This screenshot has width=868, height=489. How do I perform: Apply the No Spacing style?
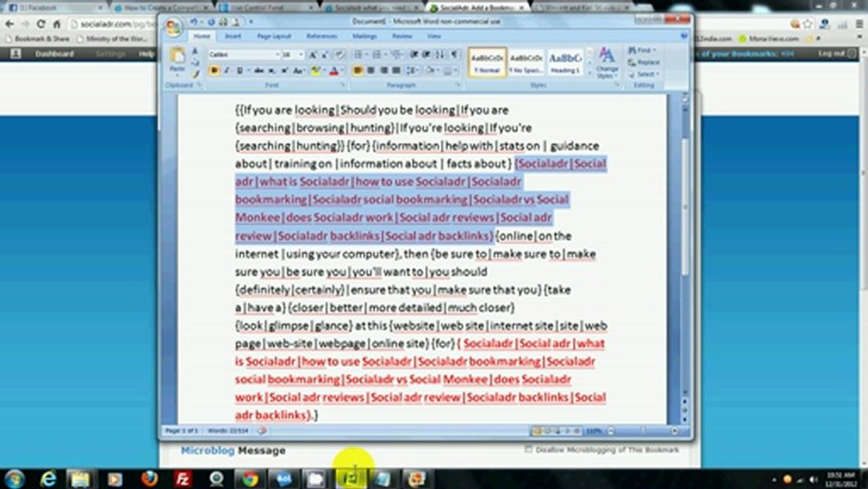(x=526, y=62)
